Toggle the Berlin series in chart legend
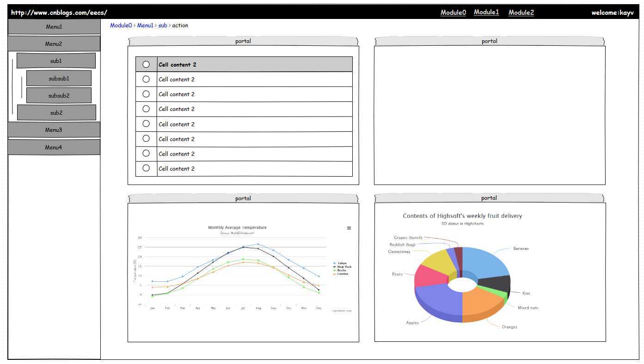Viewport: 644px width, 364px height. [340, 271]
